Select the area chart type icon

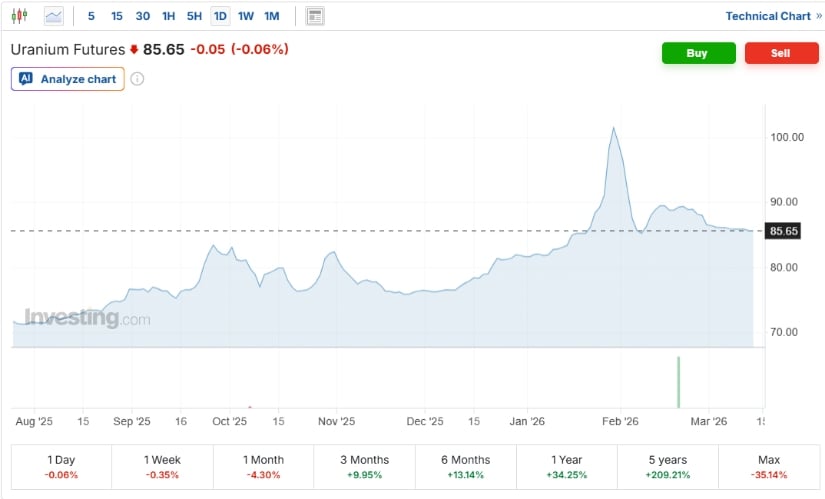tap(54, 16)
